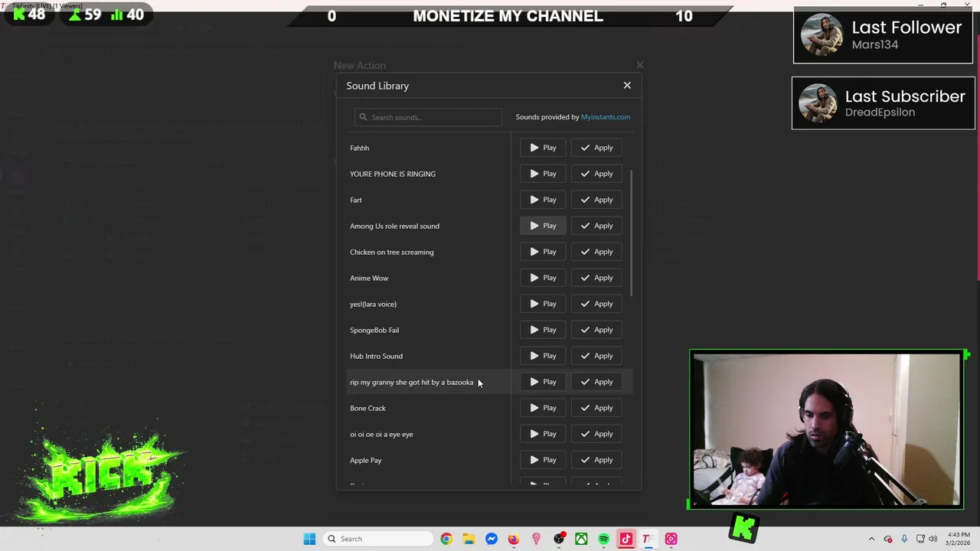Open the volume tray icon

(933, 539)
